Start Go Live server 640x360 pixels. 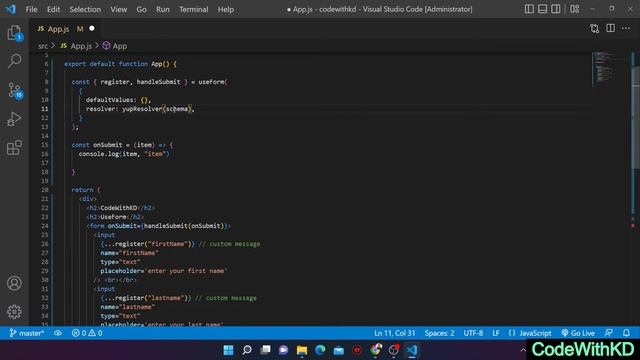pyautogui.click(x=578, y=333)
